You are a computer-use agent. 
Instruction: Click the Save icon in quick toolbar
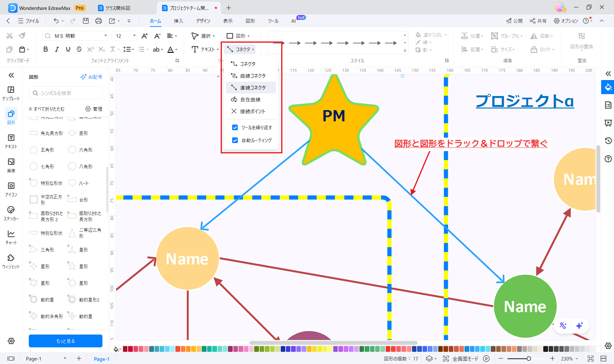85,21
